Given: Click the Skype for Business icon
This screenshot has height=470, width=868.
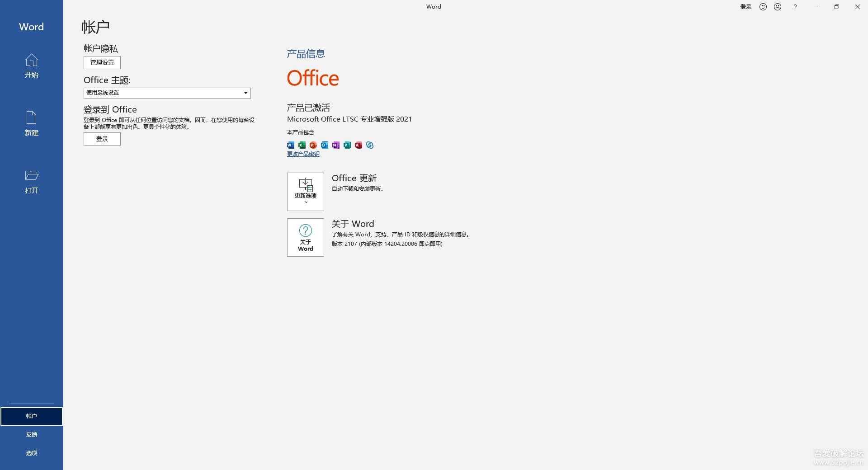Looking at the screenshot, I should tap(370, 145).
